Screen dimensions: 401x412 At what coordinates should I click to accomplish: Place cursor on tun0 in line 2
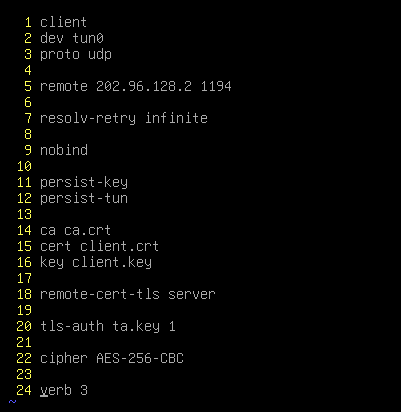88,38
